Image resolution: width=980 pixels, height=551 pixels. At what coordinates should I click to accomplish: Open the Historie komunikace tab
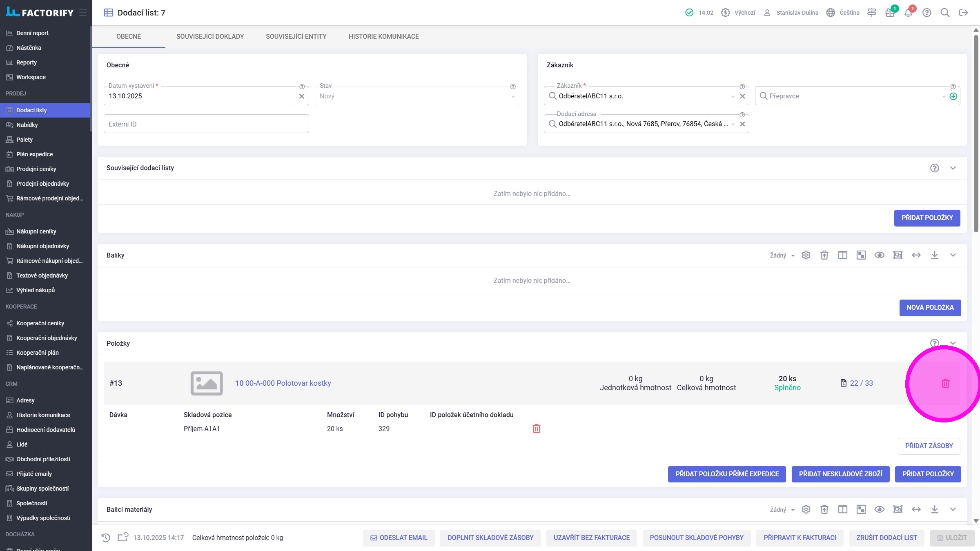pos(383,36)
